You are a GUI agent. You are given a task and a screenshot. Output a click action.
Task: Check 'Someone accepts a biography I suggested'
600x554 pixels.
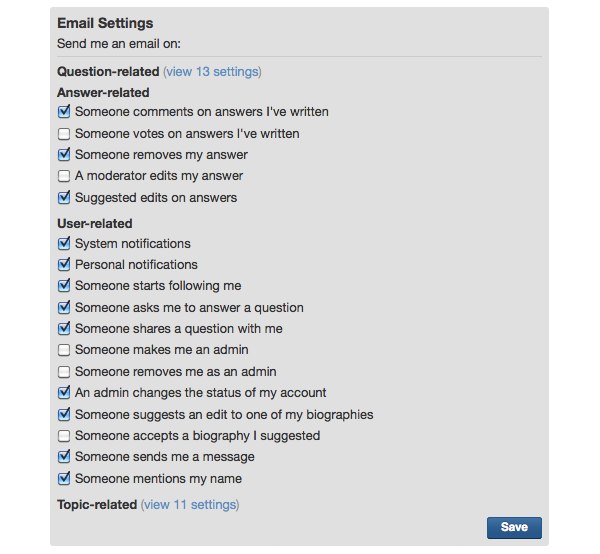pyautogui.click(x=65, y=436)
